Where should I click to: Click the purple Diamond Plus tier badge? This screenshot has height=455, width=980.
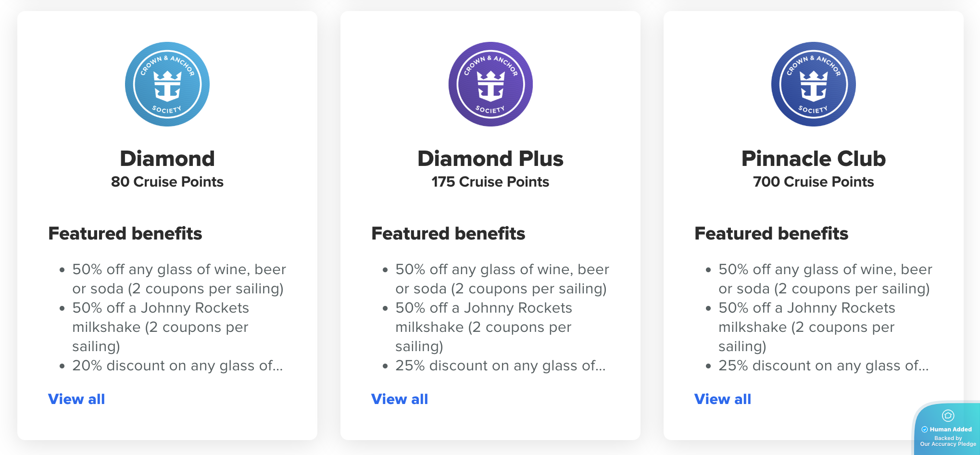pyautogui.click(x=490, y=84)
